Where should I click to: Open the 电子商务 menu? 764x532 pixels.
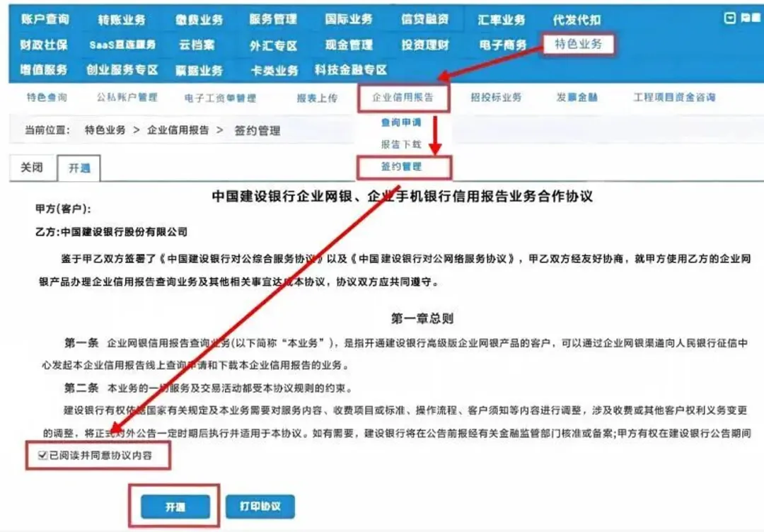503,45
